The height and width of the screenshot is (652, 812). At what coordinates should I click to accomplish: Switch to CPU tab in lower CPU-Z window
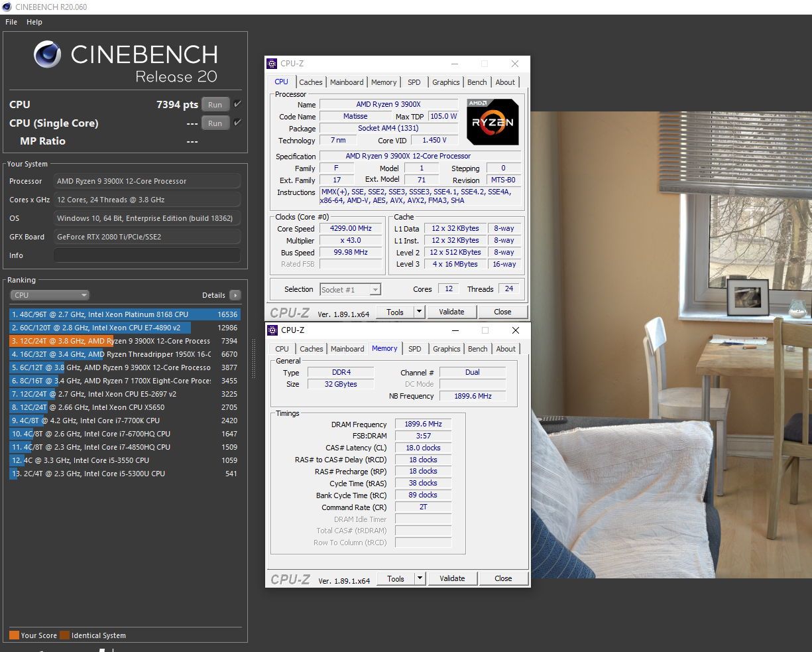tap(282, 349)
